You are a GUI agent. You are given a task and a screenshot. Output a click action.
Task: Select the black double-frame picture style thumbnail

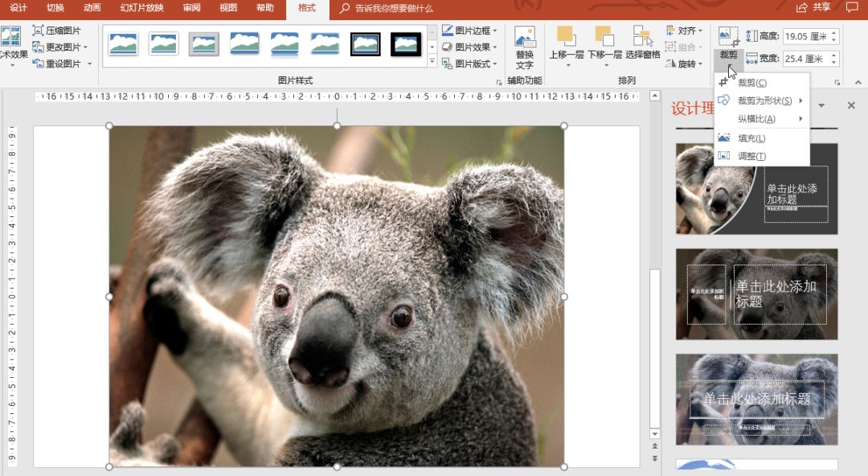pos(366,44)
